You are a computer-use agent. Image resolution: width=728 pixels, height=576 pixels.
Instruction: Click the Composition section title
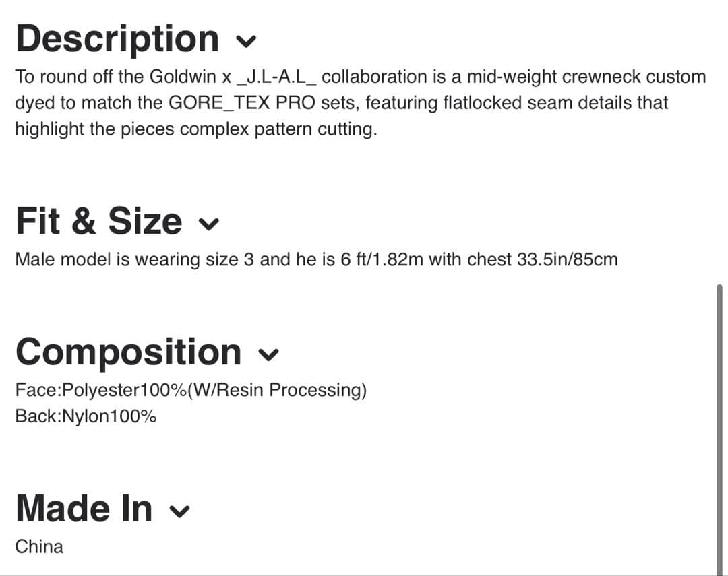pos(128,352)
